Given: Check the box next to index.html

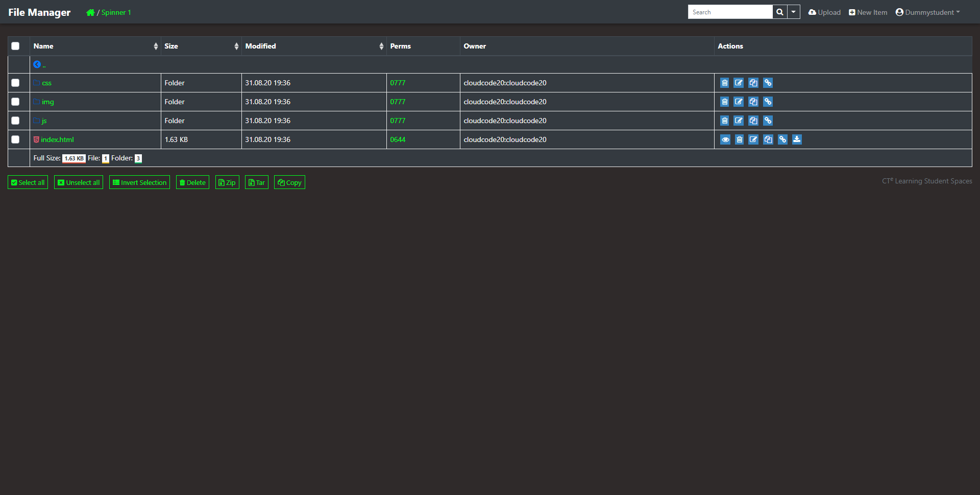Looking at the screenshot, I should point(15,139).
